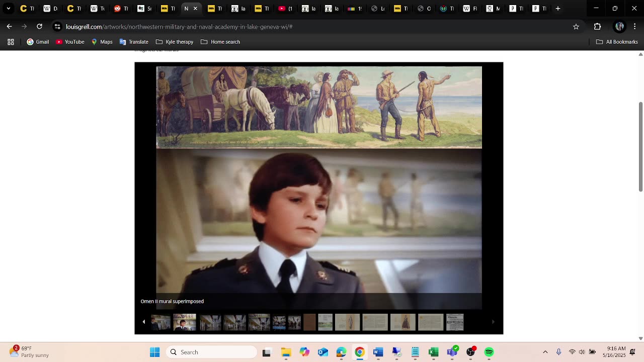The width and height of the screenshot is (644, 362).
Task: Open the Maps bookmark
Action: [102, 42]
